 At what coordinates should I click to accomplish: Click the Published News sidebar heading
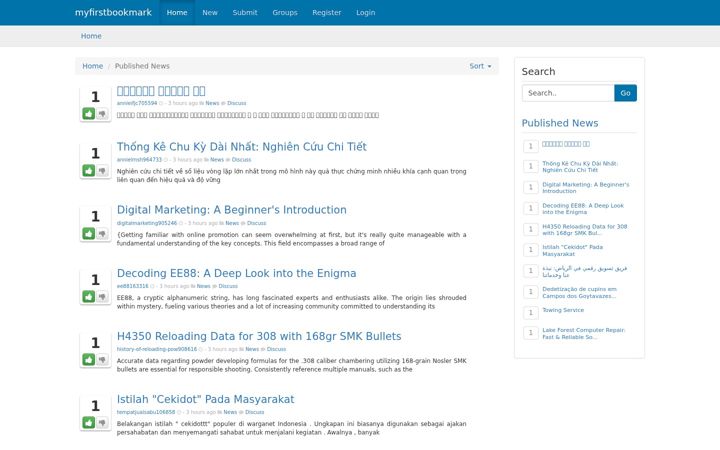pyautogui.click(x=560, y=123)
